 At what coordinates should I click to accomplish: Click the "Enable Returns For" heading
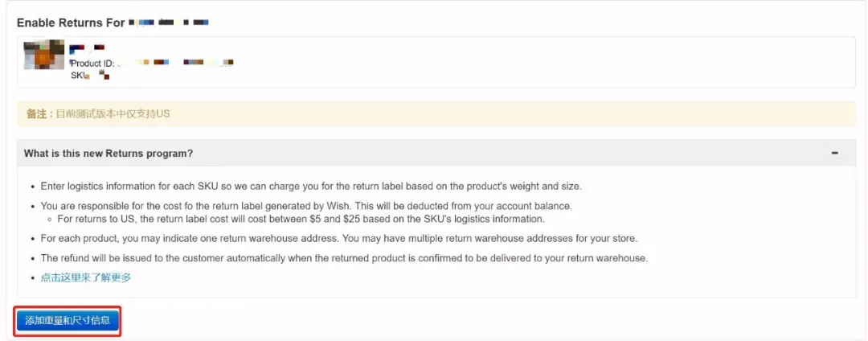point(71,23)
